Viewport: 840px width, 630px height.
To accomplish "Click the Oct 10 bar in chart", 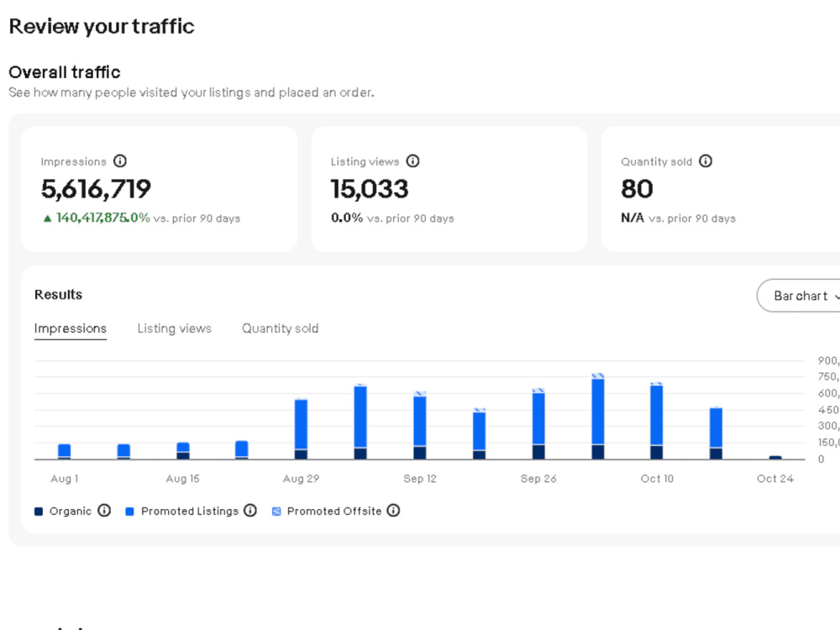I will 657,421.
